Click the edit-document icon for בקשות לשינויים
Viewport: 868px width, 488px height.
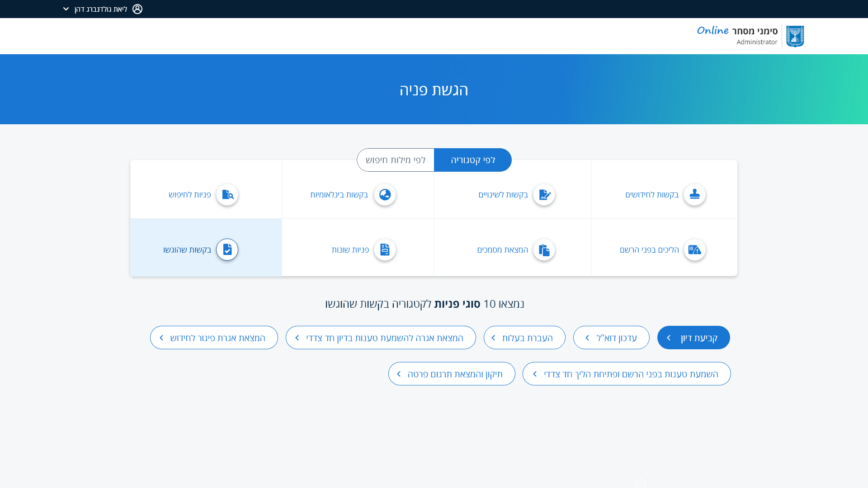click(x=544, y=195)
